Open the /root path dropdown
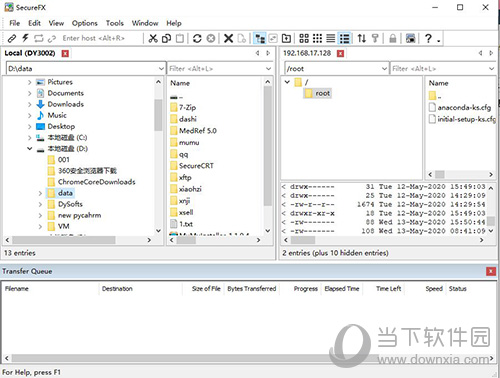Viewport: 500px width, 378px height. [x=384, y=69]
